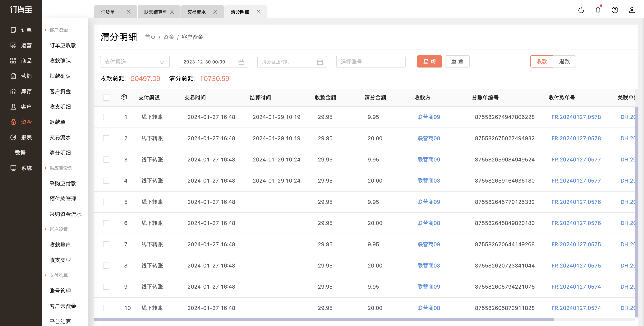Viewport: 644px width, 326px height.
Task: Check the row 1 checkbox
Action: click(106, 117)
